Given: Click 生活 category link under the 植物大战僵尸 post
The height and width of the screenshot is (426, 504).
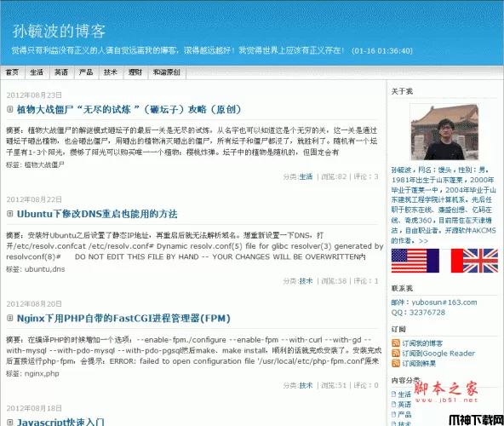Looking at the screenshot, I should pyautogui.click(x=306, y=176).
